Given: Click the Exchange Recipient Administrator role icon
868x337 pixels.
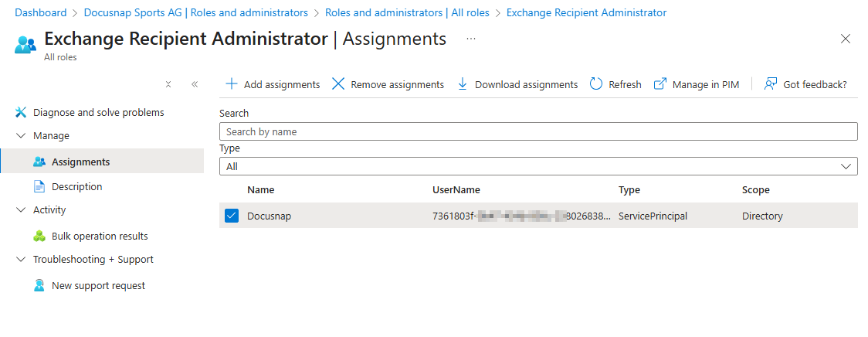Looking at the screenshot, I should [25, 44].
